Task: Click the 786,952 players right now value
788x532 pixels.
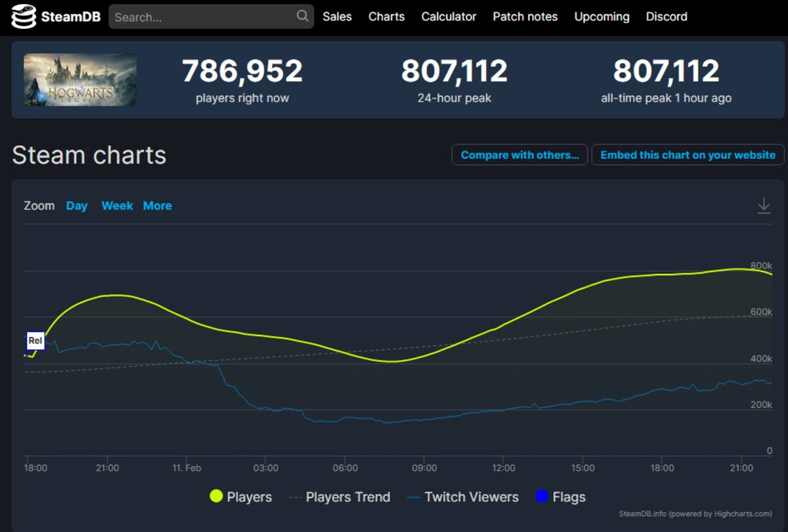Action: (x=242, y=71)
